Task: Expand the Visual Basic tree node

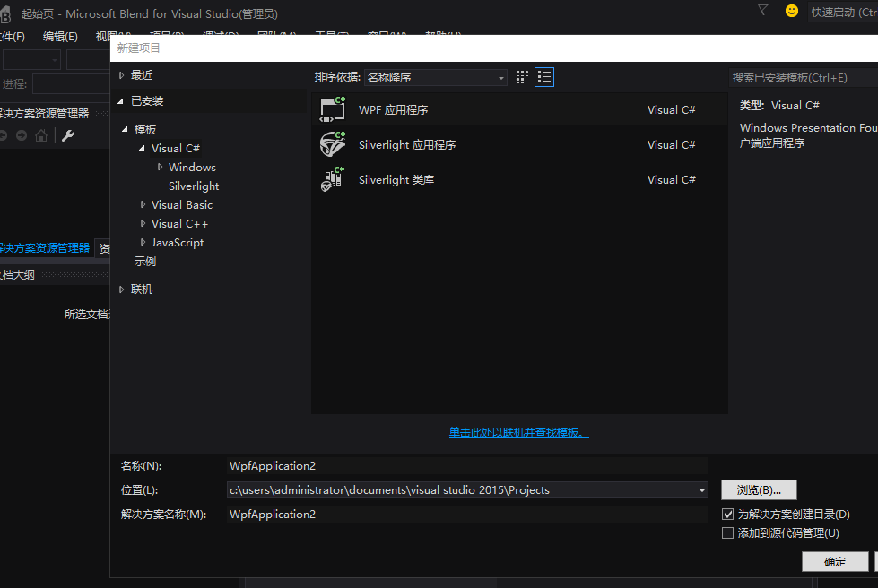Action: tap(143, 205)
